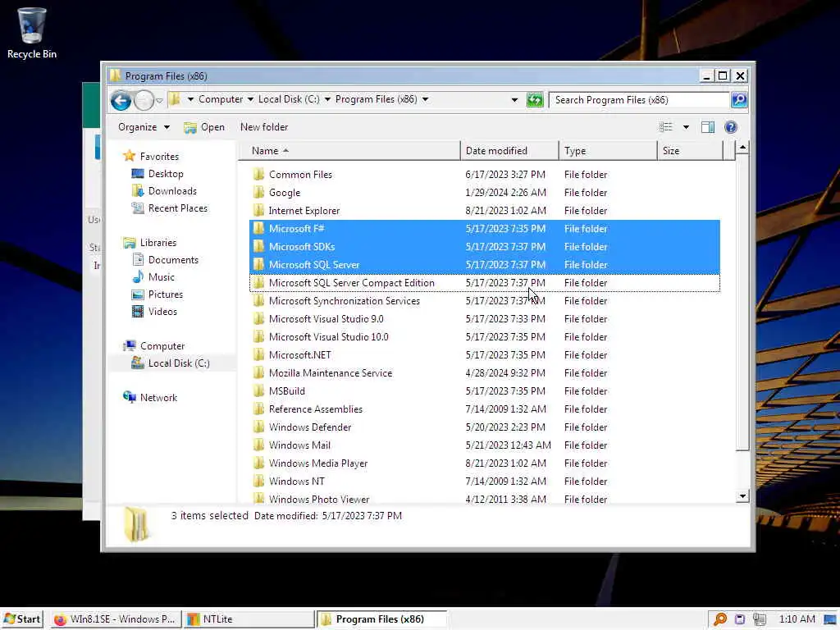Image resolution: width=840 pixels, height=630 pixels.
Task: Sort by the Name column header
Action: [349, 151]
